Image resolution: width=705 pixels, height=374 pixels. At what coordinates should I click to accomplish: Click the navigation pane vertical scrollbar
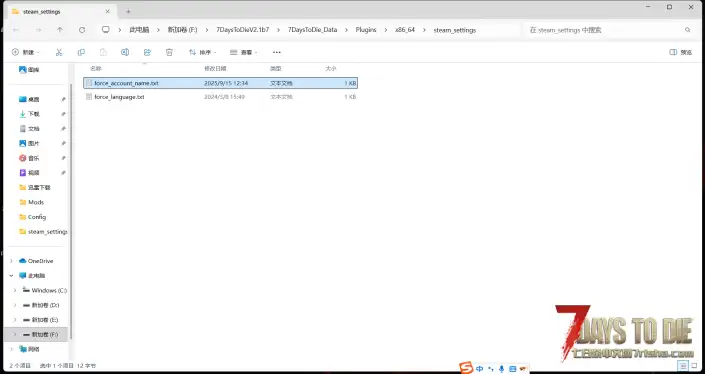[x=71, y=211]
